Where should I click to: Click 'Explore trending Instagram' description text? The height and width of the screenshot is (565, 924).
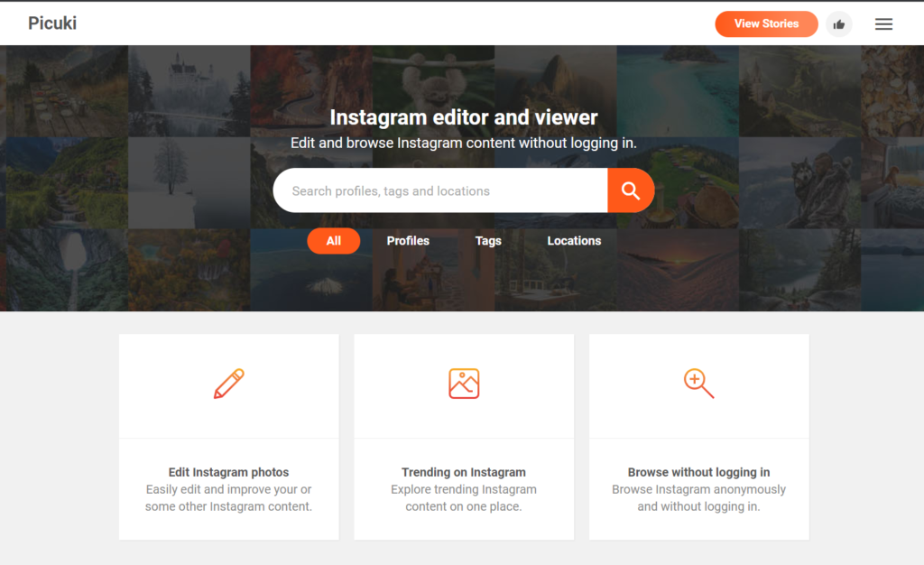click(464, 498)
